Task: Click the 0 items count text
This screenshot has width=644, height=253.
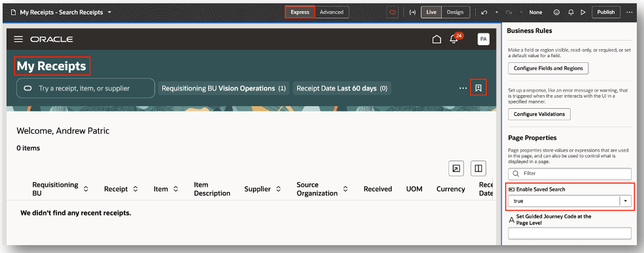Action: pyautogui.click(x=28, y=148)
